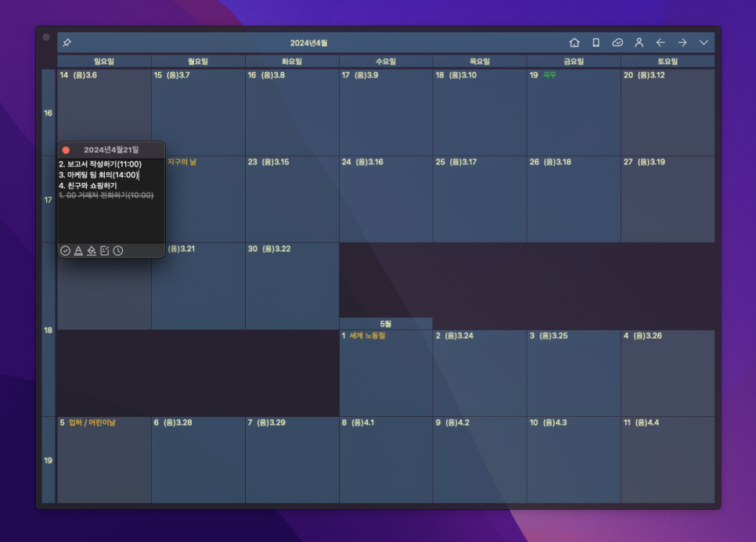Select note line '3. 마케팅 팀 회의(14:00)'
Viewport: 756px width, 542px height.
click(99, 175)
